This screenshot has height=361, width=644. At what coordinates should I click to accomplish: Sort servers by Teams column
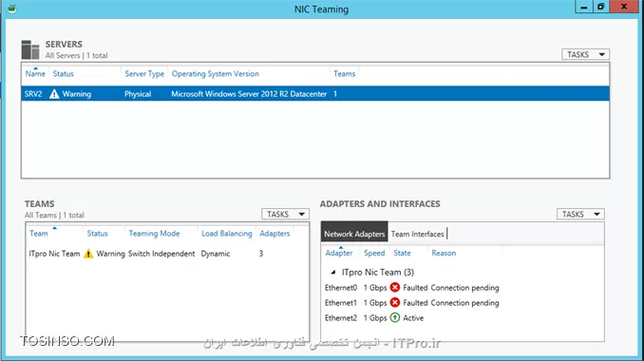[344, 74]
